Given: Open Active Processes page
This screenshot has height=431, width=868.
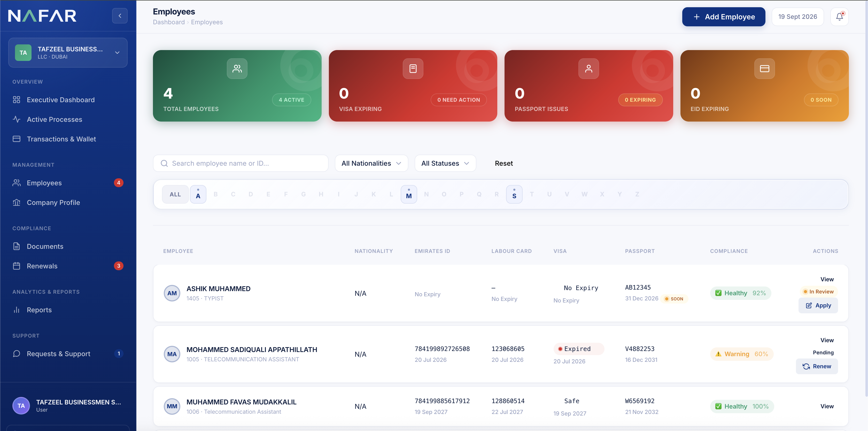Looking at the screenshot, I should click(55, 119).
